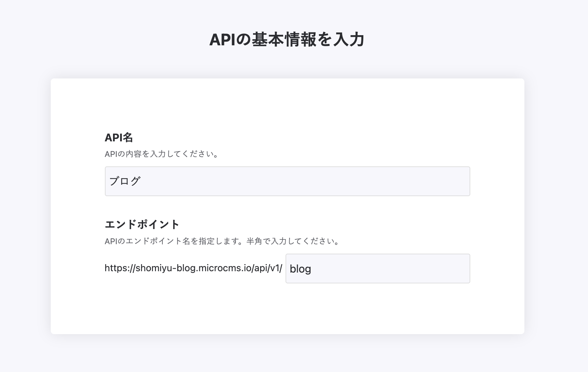Click the "の" character in the page heading

(x=243, y=40)
